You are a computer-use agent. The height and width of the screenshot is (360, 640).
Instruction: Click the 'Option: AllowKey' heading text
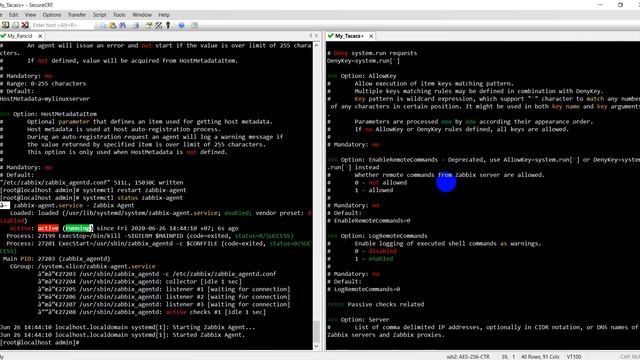pyautogui.click(x=369, y=76)
